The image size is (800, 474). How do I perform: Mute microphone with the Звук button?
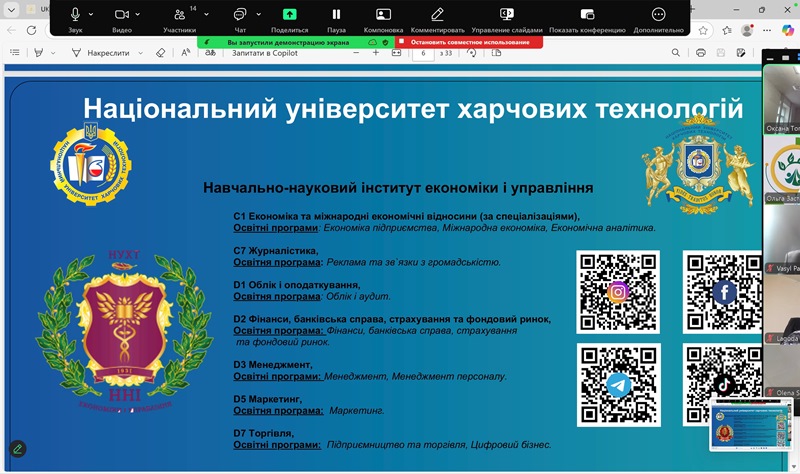point(76,15)
